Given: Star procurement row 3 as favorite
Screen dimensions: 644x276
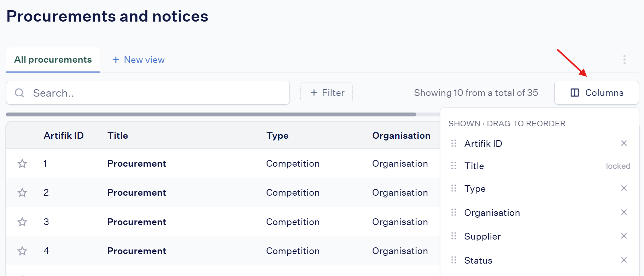Looking at the screenshot, I should click(x=22, y=222).
